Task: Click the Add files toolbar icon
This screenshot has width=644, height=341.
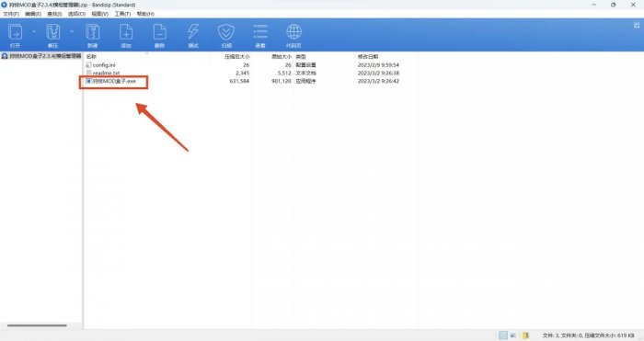Action: coord(126,35)
